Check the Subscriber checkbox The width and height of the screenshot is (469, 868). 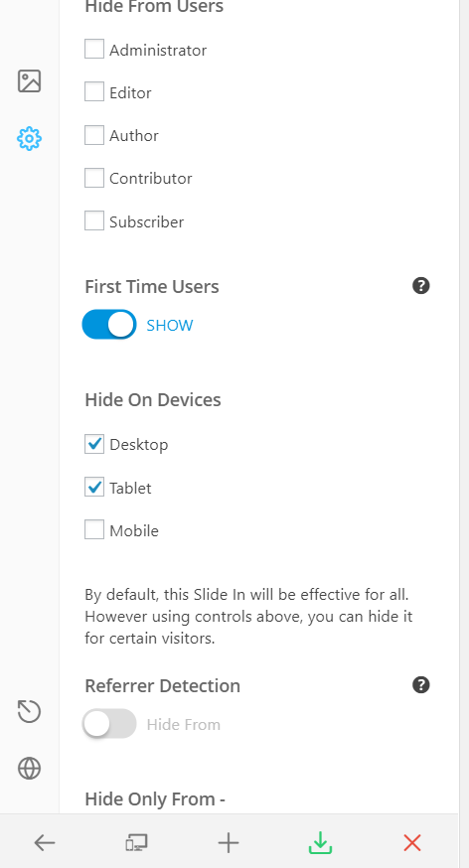pos(94,220)
